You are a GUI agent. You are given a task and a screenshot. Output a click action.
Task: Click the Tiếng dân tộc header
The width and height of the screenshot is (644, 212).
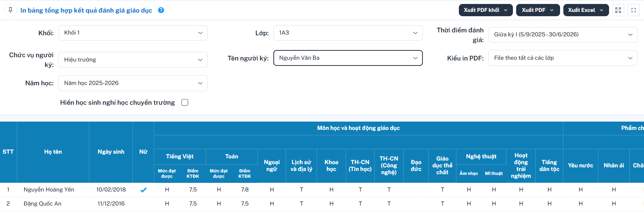point(549,166)
